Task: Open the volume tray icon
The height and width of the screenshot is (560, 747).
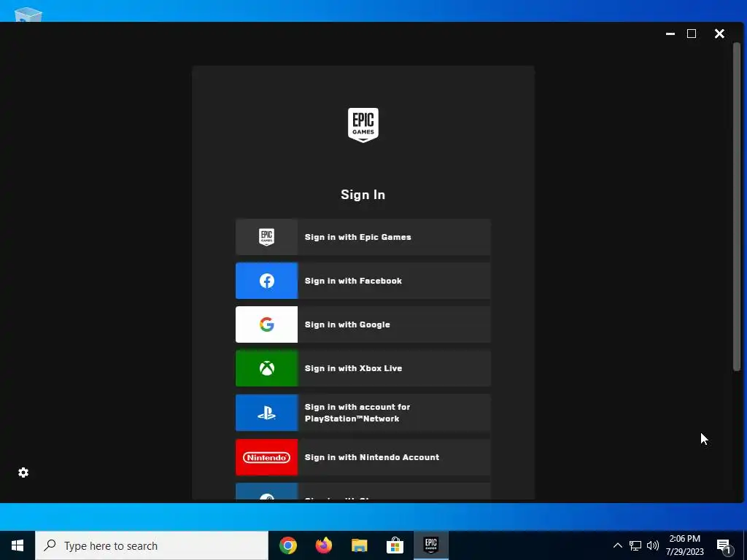Action: (x=653, y=545)
